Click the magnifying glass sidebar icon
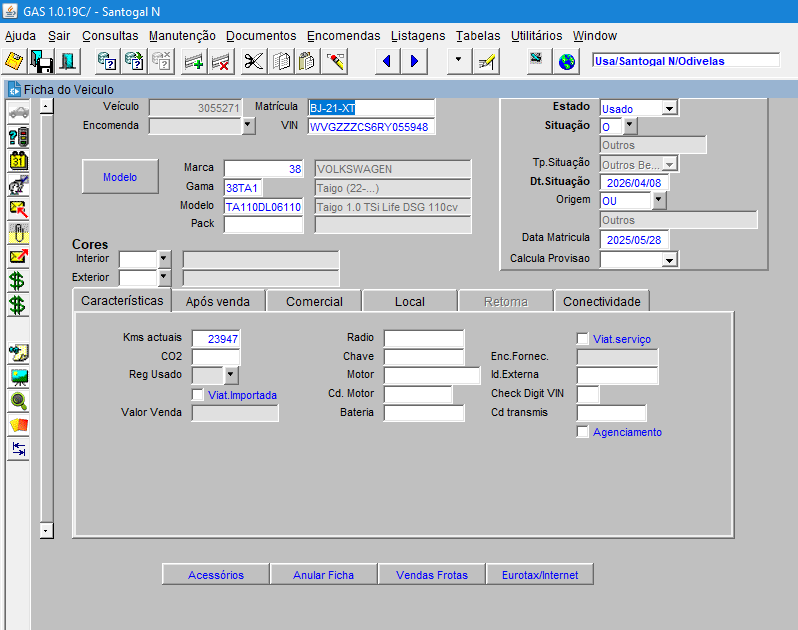 (18, 401)
